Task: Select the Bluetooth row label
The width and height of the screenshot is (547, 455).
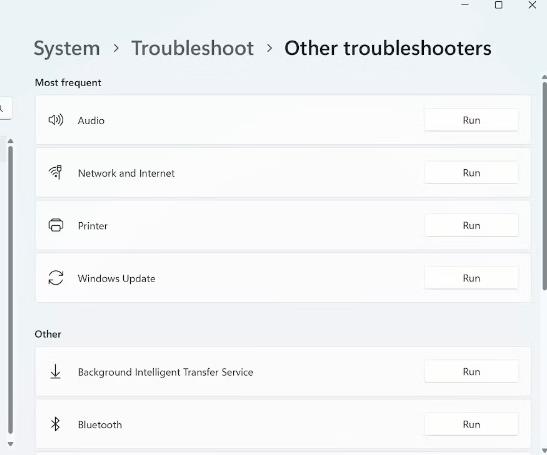Action: tap(100, 425)
